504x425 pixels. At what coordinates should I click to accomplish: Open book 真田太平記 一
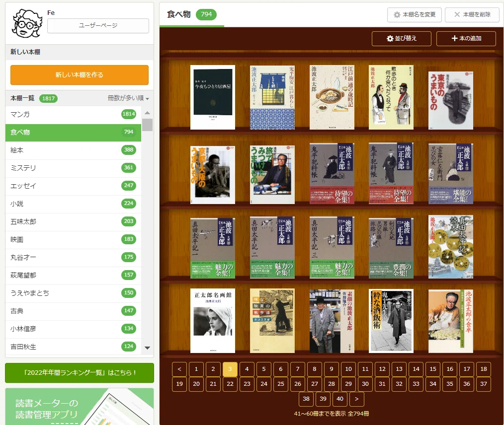point(213,248)
